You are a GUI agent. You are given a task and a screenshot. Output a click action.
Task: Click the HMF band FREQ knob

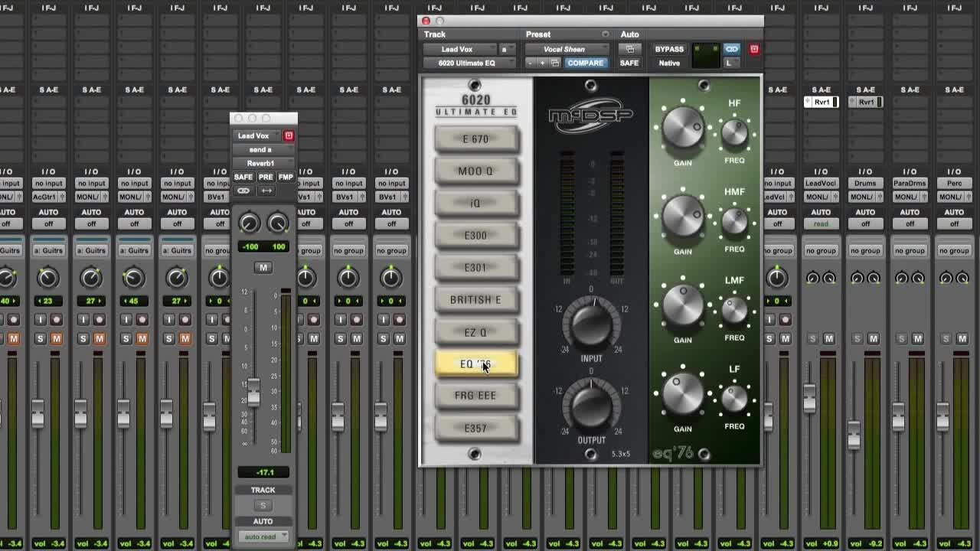pos(734,222)
